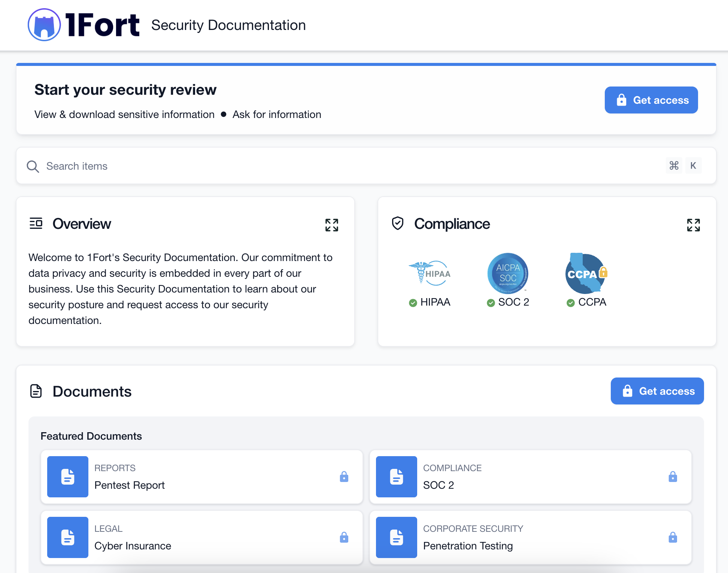The image size is (728, 573).
Task: Open the CCPA compliance badge
Action: [586, 273]
